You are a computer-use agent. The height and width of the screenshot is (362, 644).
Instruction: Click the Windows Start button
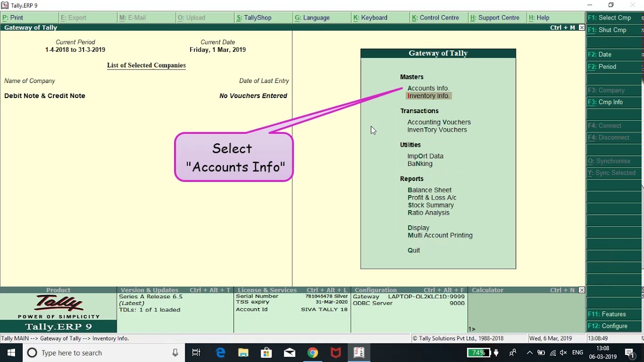(x=11, y=353)
